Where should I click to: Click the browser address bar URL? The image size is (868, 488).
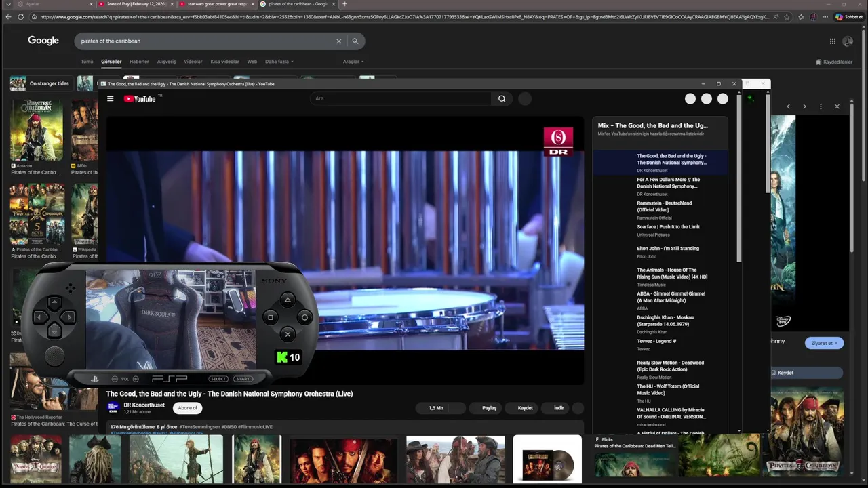(x=404, y=17)
